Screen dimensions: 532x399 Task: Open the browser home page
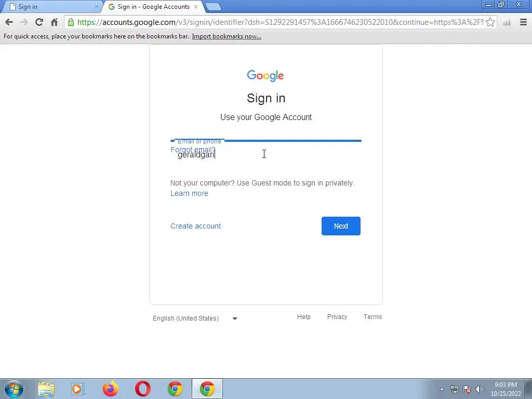click(54, 22)
